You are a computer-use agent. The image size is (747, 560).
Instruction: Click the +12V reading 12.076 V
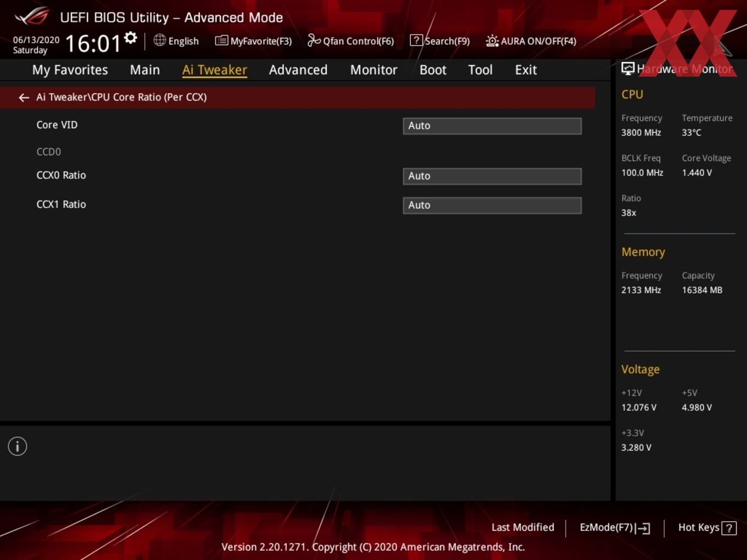coord(639,408)
